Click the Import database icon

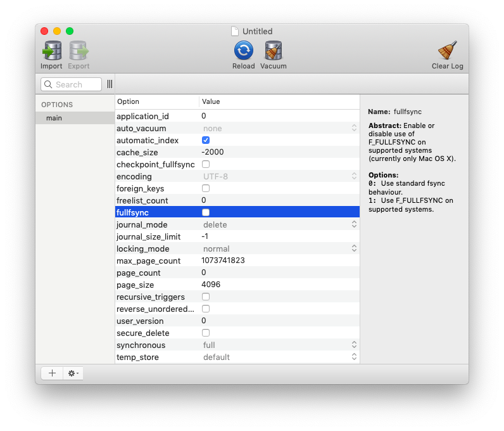(52, 51)
